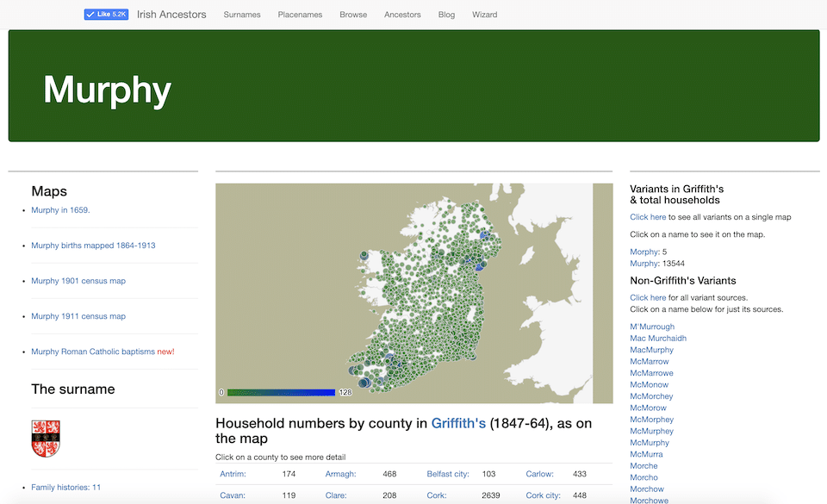Select the Morche variant name

[x=644, y=465]
